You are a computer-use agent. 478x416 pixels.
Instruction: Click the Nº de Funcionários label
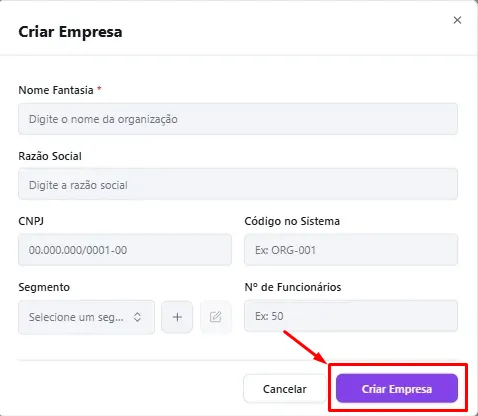point(293,287)
